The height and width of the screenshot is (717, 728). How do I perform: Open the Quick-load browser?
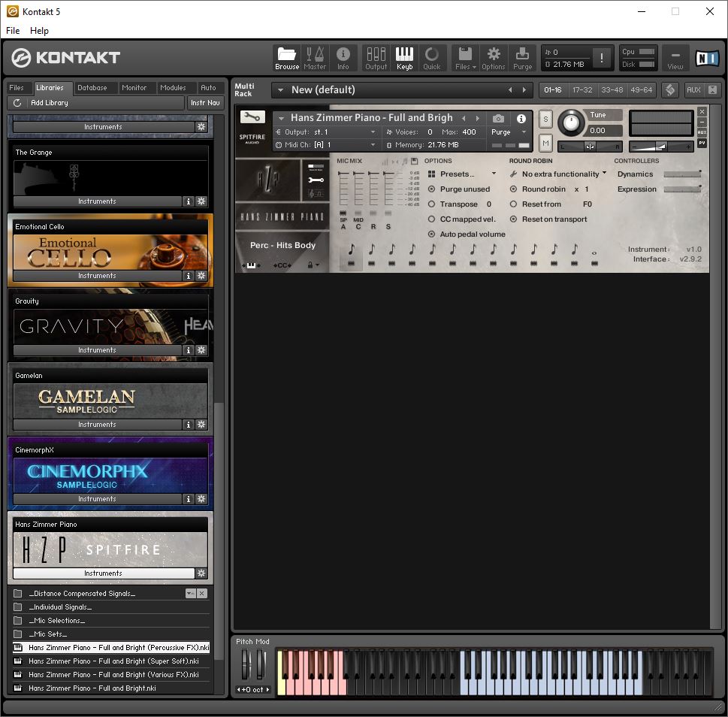432,58
